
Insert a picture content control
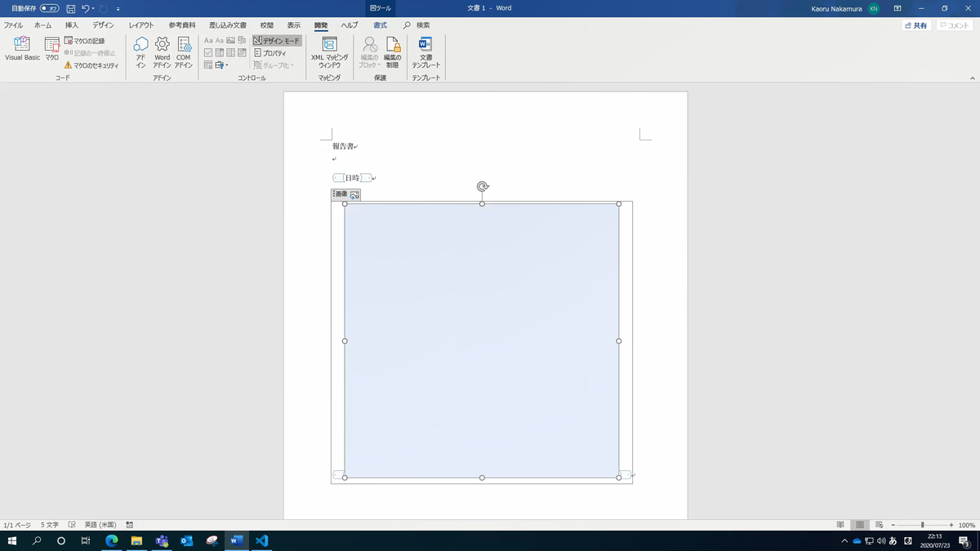pyautogui.click(x=230, y=40)
